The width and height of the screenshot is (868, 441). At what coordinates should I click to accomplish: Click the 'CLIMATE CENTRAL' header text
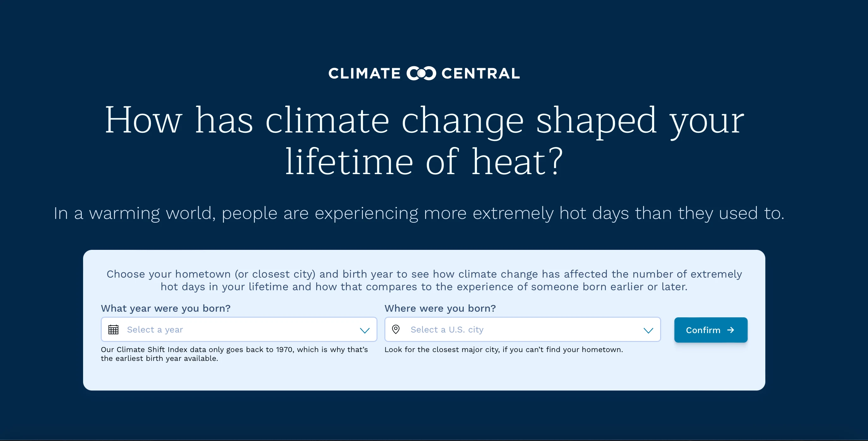click(x=423, y=73)
